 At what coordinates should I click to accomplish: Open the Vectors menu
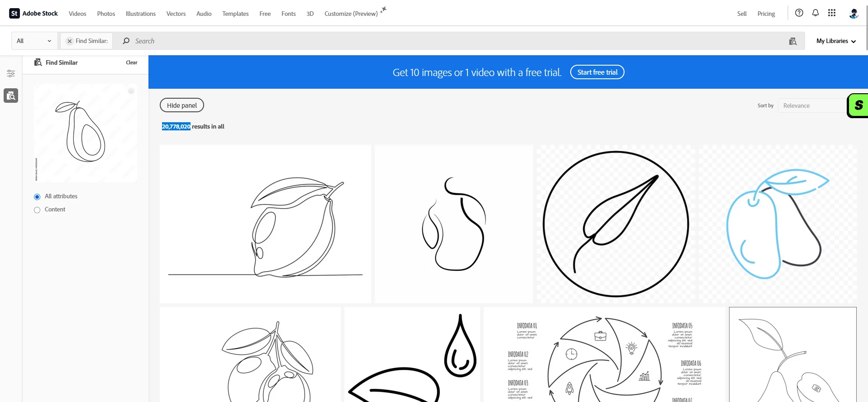click(176, 14)
